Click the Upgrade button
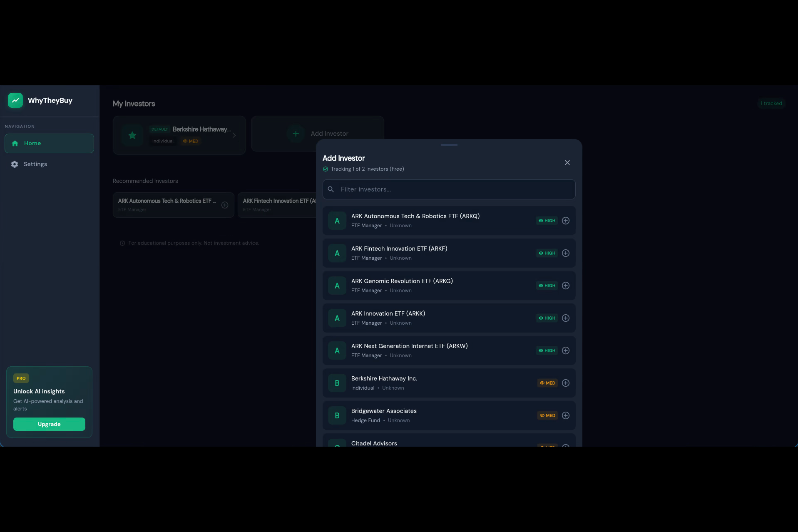 [x=49, y=424]
